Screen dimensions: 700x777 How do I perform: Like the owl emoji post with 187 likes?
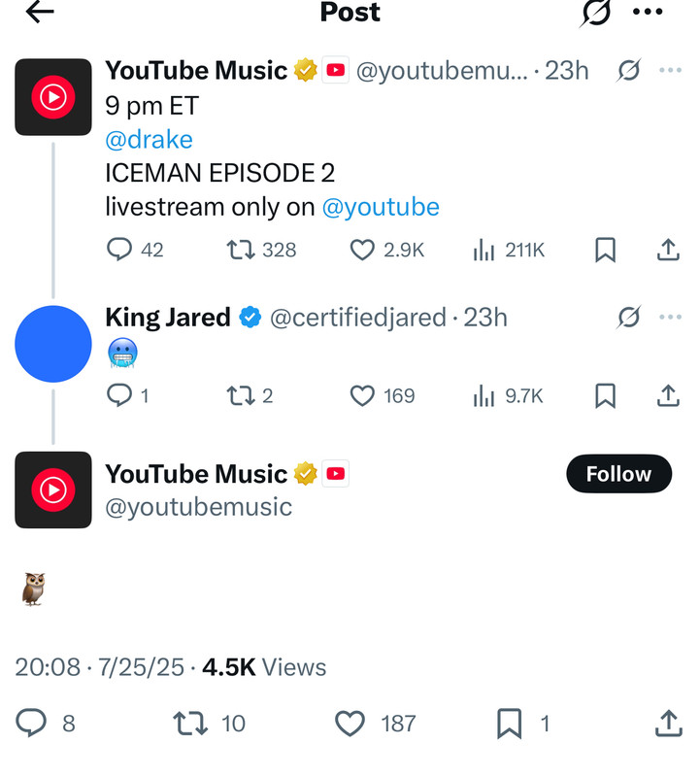tap(350, 724)
